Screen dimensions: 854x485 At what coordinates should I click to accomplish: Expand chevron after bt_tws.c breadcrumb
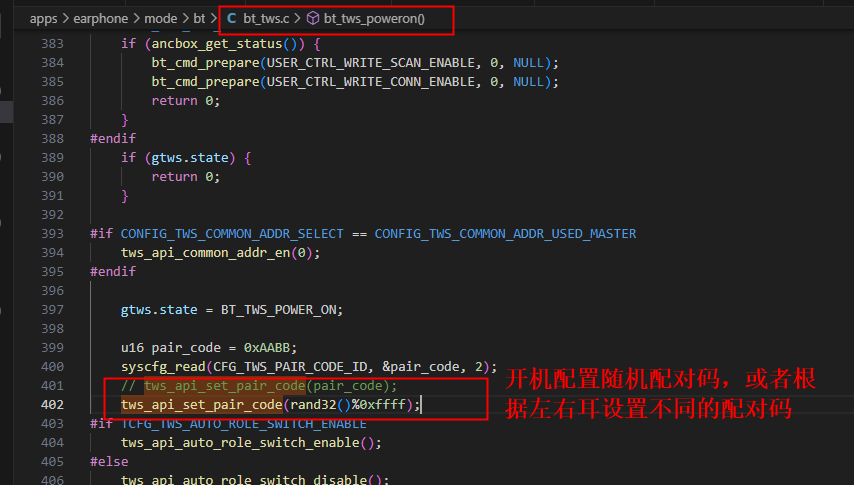click(297, 19)
